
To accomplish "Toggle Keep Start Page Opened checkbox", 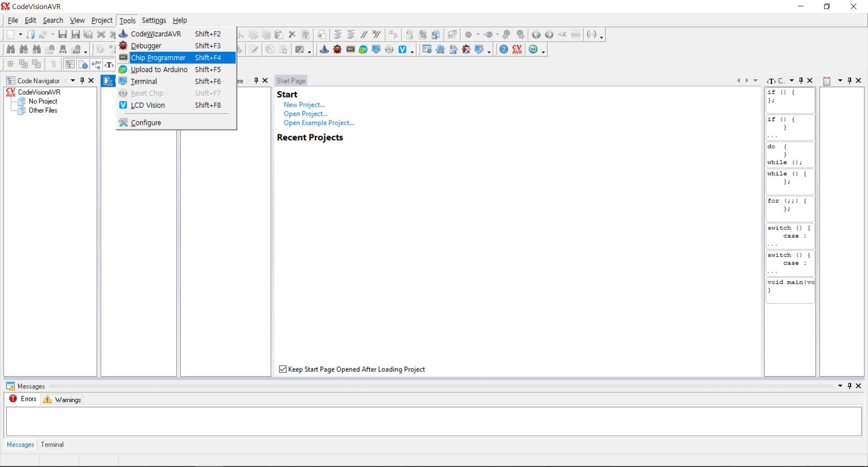I will [283, 369].
